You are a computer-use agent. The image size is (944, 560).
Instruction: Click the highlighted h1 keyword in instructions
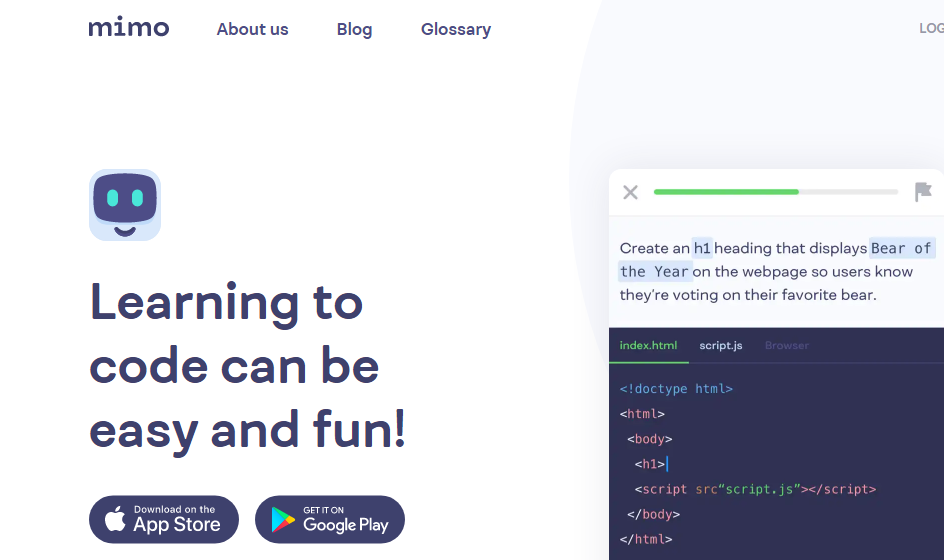pos(702,248)
